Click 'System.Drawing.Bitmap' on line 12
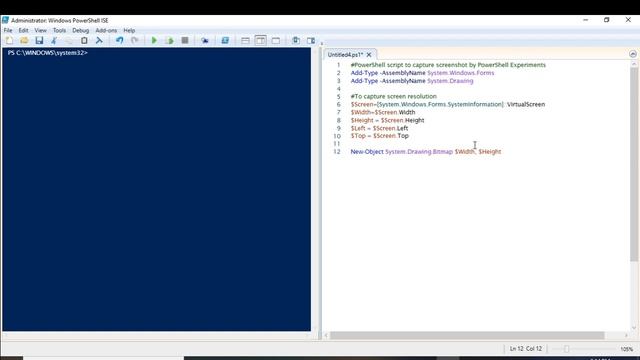Screen dimensions: 640x360 (x=419, y=151)
